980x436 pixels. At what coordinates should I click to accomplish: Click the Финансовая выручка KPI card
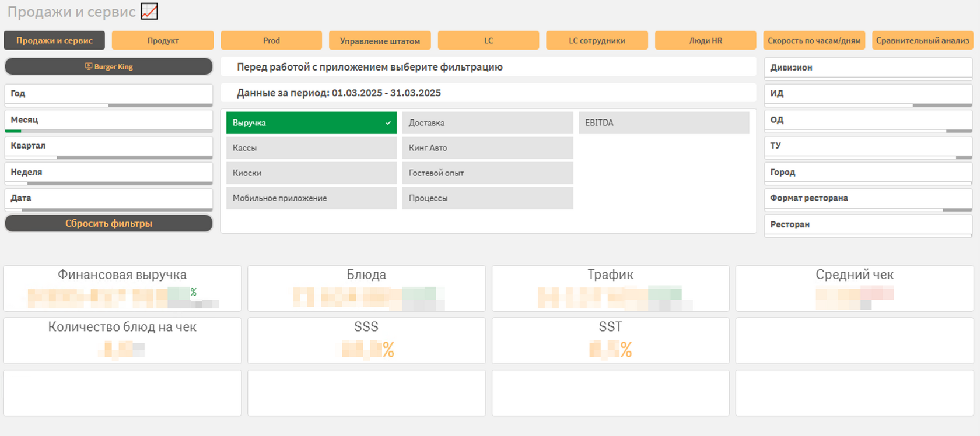(x=123, y=289)
